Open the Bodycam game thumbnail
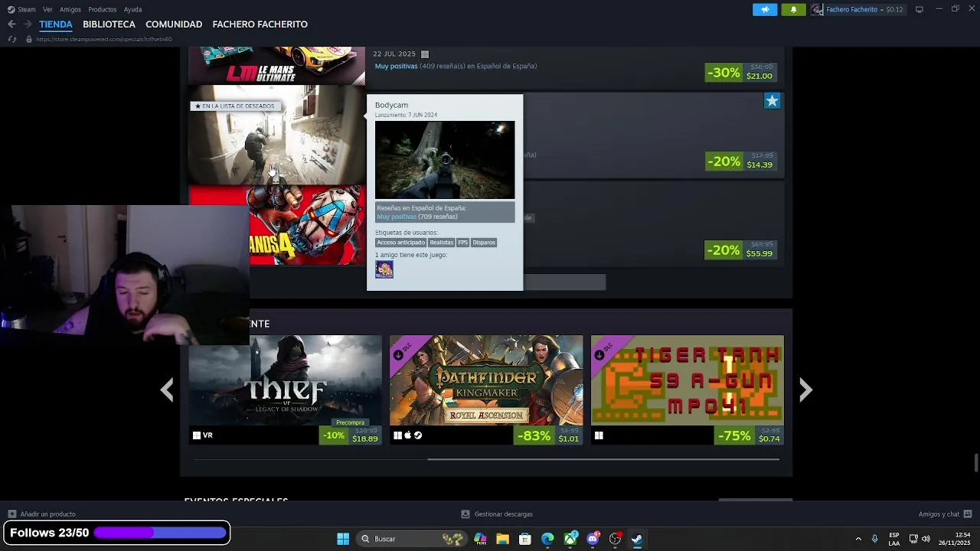This screenshot has height=551, width=980. coord(277,135)
